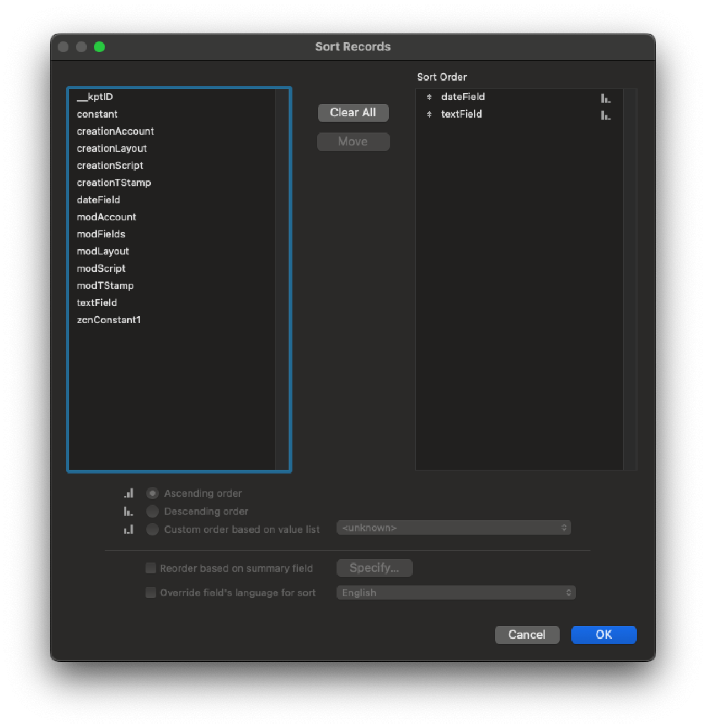This screenshot has height=728, width=706.
Task: Click the green zoom button in title bar
Action: click(x=100, y=47)
